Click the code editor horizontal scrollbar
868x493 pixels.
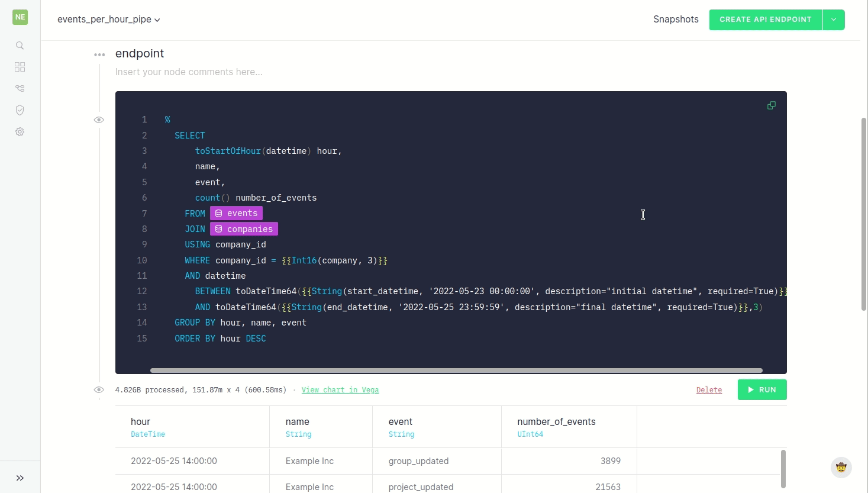tap(456, 370)
